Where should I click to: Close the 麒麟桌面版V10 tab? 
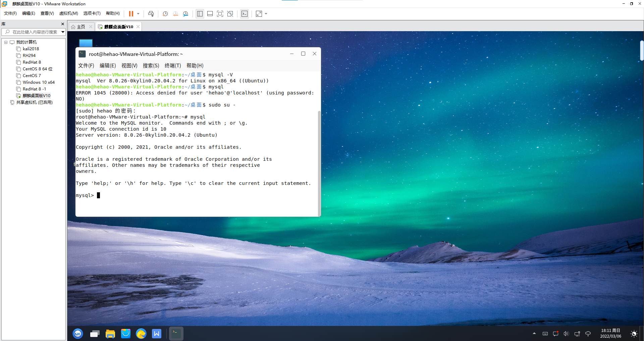click(138, 27)
